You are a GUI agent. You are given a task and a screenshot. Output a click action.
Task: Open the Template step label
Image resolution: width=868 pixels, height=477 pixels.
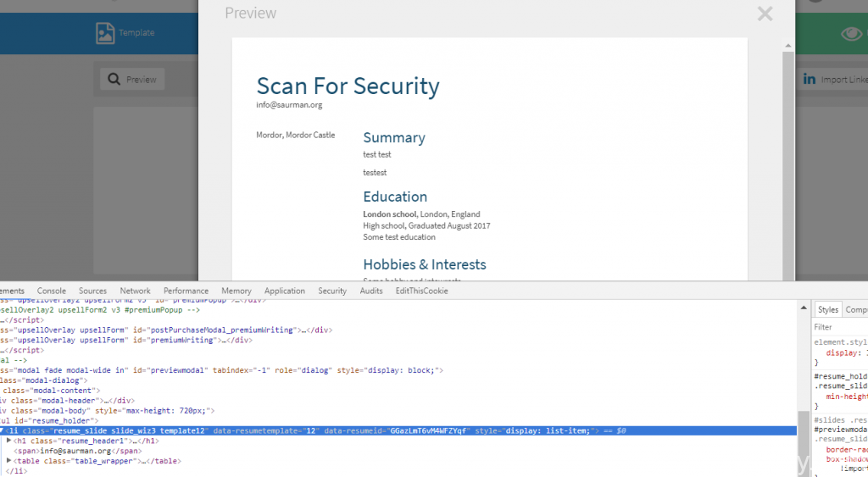point(136,33)
